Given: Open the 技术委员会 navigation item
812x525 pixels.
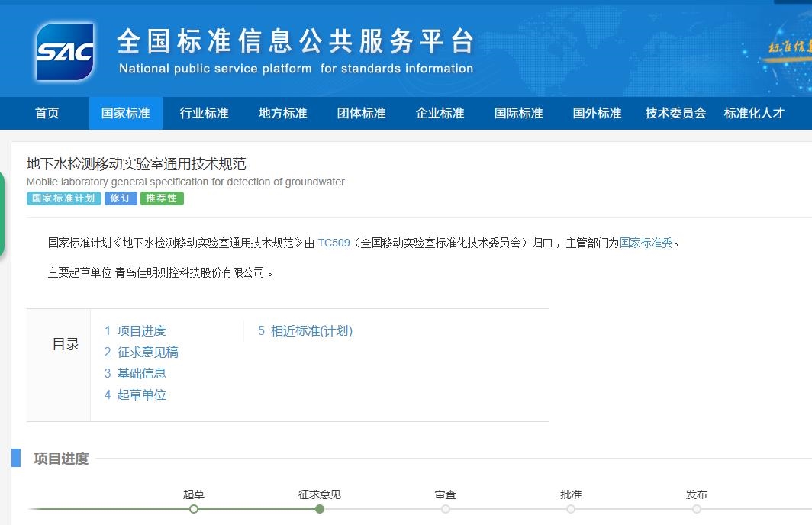Looking at the screenshot, I should click(x=676, y=113).
